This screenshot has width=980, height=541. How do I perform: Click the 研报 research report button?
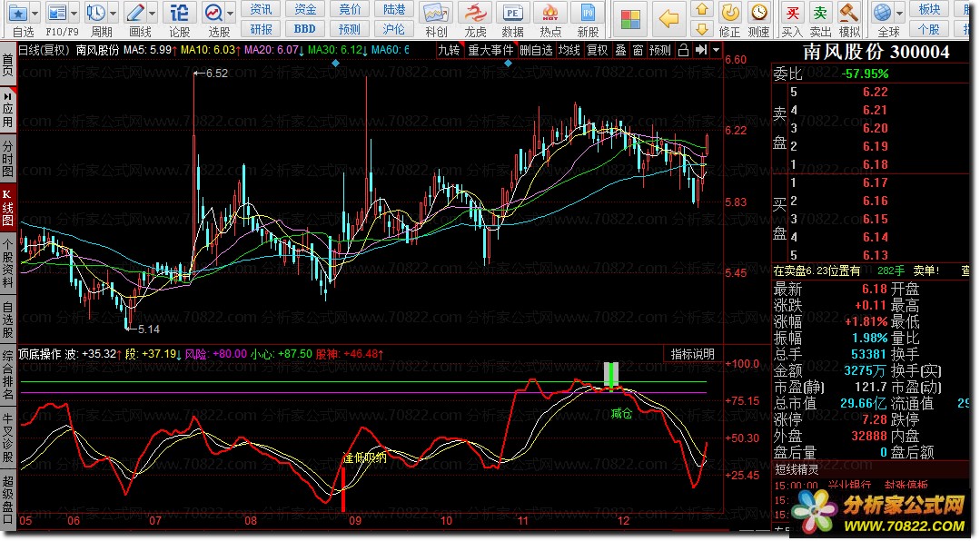pyautogui.click(x=261, y=29)
